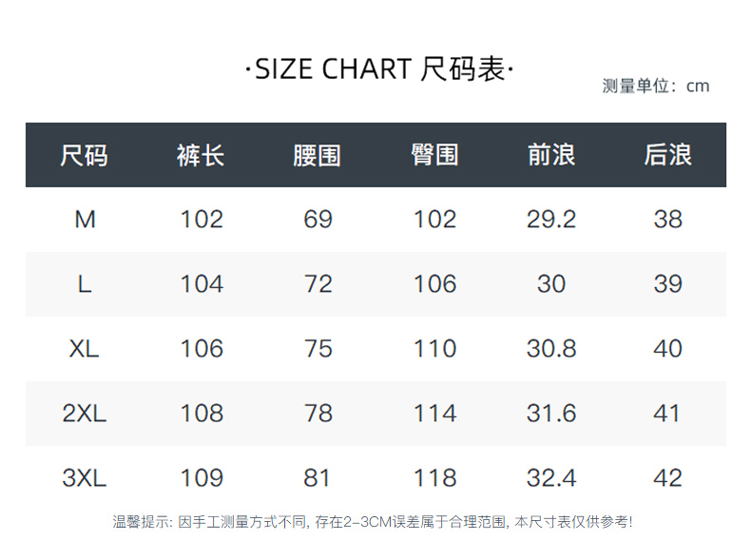Select front rise value 31.6
The width and height of the screenshot is (751, 560).
[551, 414]
